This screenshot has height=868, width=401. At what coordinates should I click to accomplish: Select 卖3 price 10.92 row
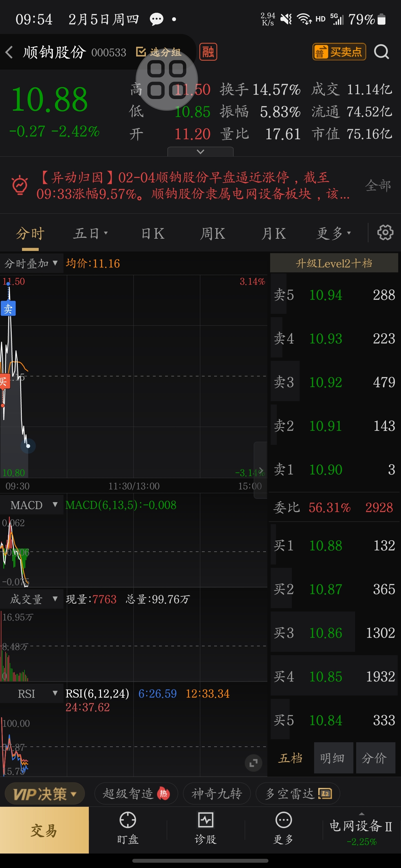pyautogui.click(x=334, y=382)
